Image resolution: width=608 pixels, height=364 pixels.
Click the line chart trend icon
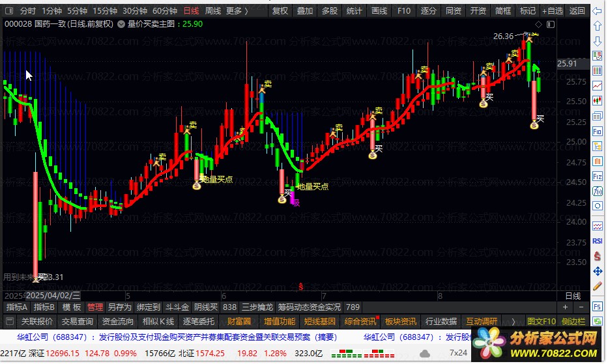point(598,86)
